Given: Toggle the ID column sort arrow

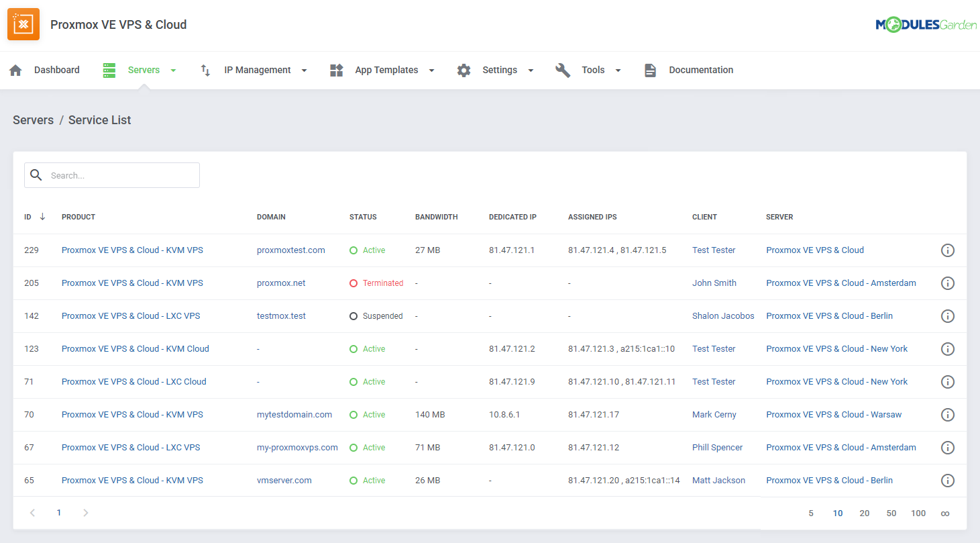Looking at the screenshot, I should pyautogui.click(x=44, y=217).
